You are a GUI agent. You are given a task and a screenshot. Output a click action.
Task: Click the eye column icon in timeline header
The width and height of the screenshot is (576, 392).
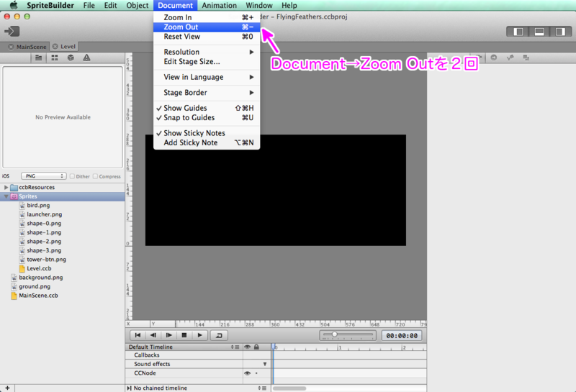click(247, 347)
